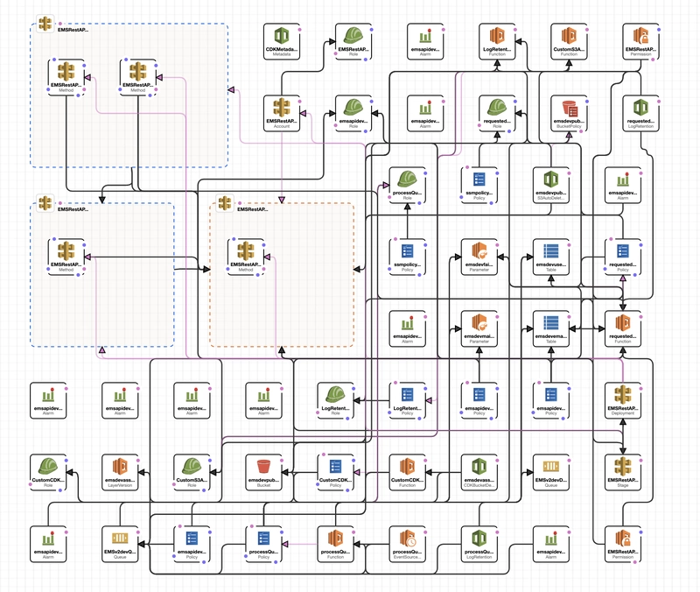Click the EMSRestAP... Role node
This screenshot has width=700, height=592.
click(x=353, y=41)
